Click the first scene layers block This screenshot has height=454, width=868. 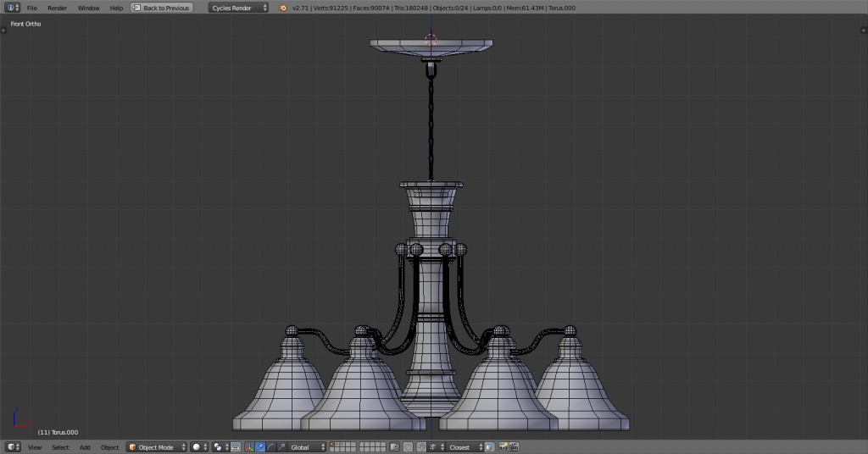[342, 447]
